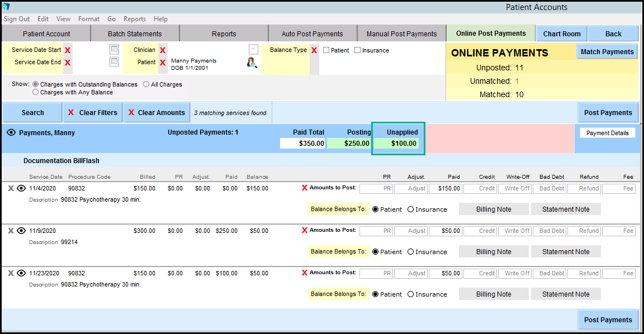Image resolution: width=644 pixels, height=334 pixels.
Task: Clear Amounts to Post for 11/9/2020 service
Action: coord(305,230)
